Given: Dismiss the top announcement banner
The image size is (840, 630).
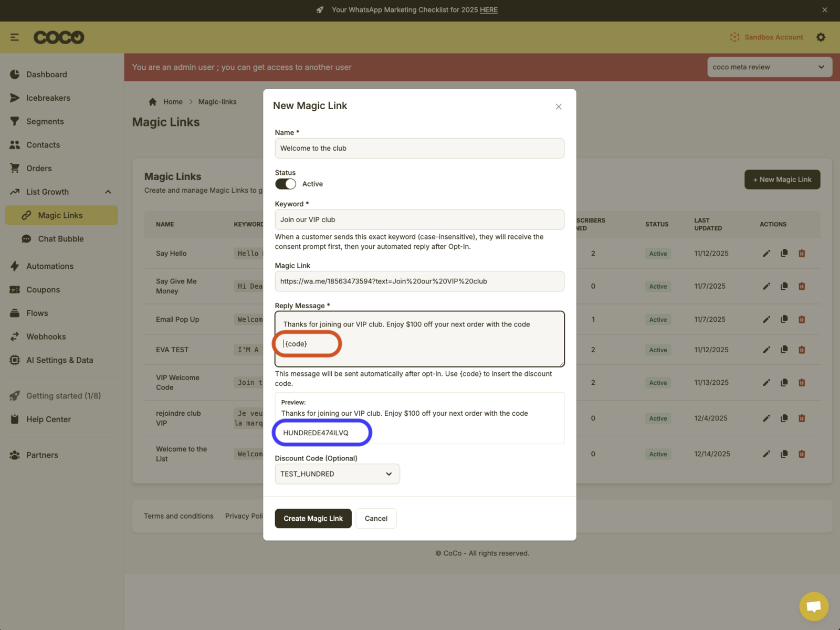Looking at the screenshot, I should tap(825, 10).
